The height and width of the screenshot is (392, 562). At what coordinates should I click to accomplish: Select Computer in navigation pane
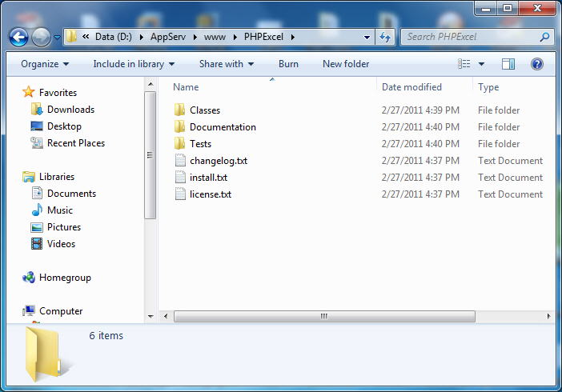pos(61,310)
